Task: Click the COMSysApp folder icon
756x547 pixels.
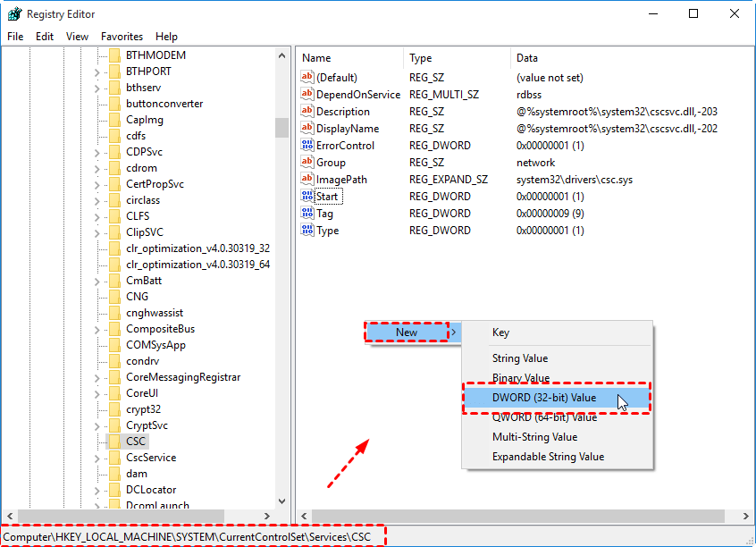Action: point(114,344)
